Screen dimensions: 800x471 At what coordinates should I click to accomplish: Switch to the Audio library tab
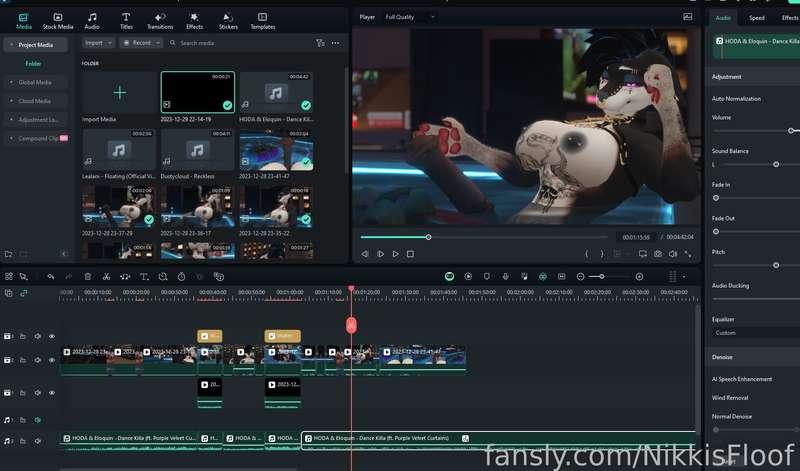(92, 21)
